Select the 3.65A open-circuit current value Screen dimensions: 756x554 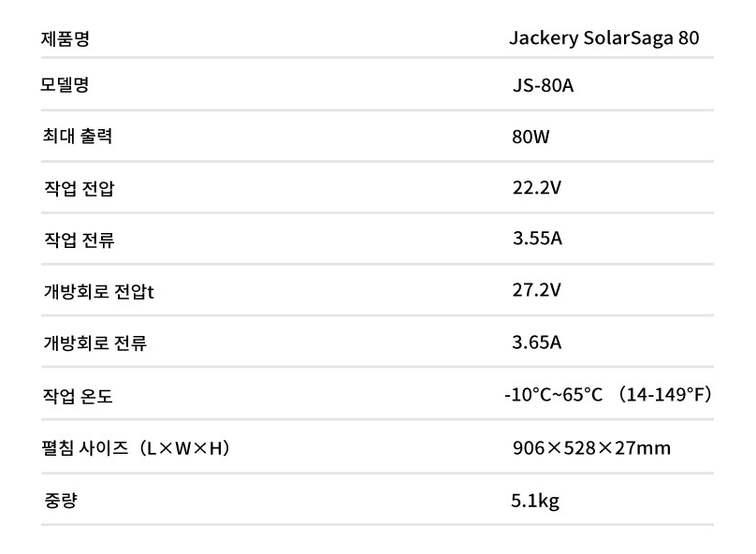click(537, 342)
